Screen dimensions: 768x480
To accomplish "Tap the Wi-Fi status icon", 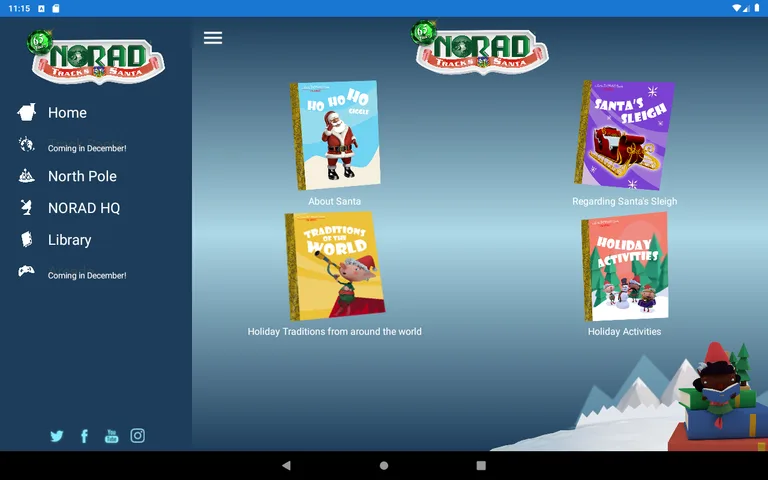I will coord(736,8).
